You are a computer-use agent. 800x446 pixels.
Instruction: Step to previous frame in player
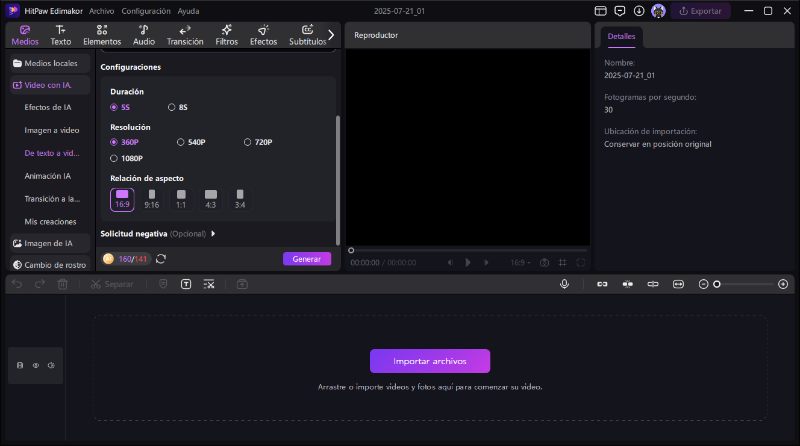450,262
